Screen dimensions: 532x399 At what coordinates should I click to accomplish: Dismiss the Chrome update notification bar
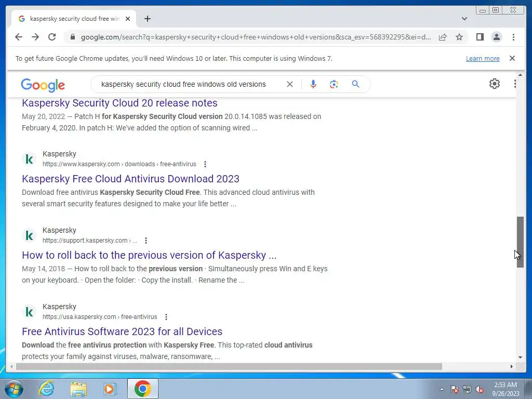tap(512, 58)
